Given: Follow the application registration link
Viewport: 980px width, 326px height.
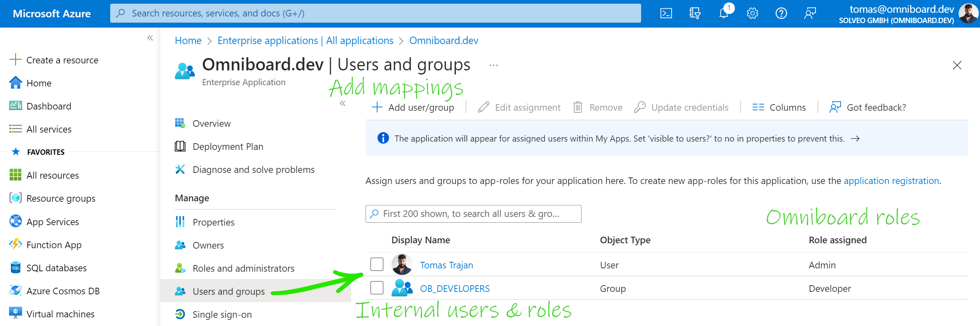Looking at the screenshot, I should point(891,181).
